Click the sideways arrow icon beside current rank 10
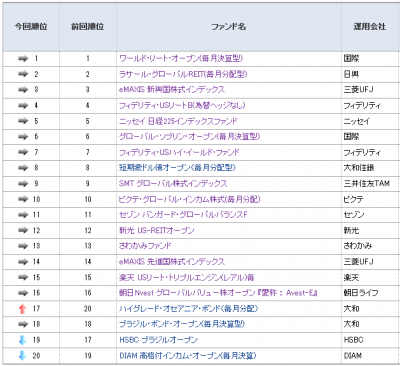The height and width of the screenshot is (366, 400). coord(23,199)
